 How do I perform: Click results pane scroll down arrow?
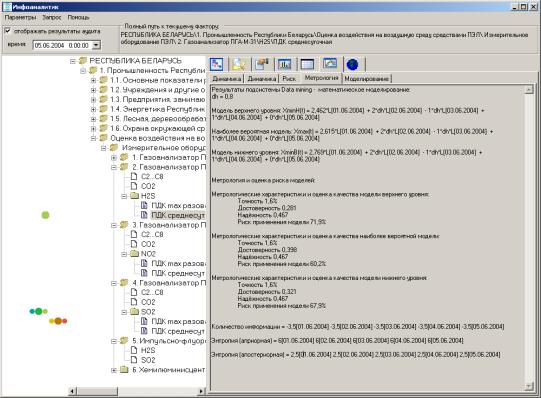point(529,387)
